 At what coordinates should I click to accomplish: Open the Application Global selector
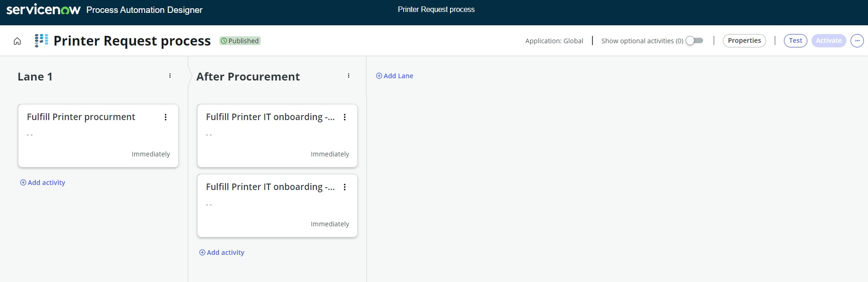click(554, 40)
